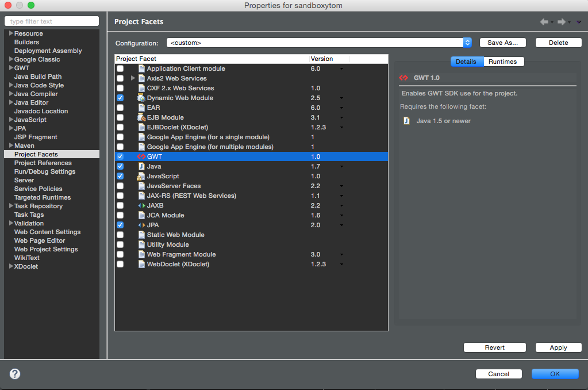The image size is (588, 390).
Task: Click the EAR facet icon
Action: 141,108
